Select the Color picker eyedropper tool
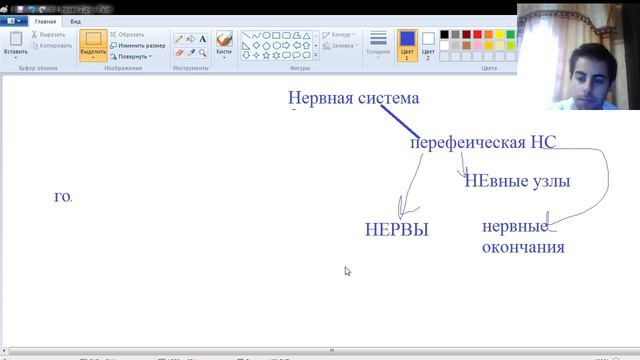This screenshot has width=640, height=360. [191, 53]
